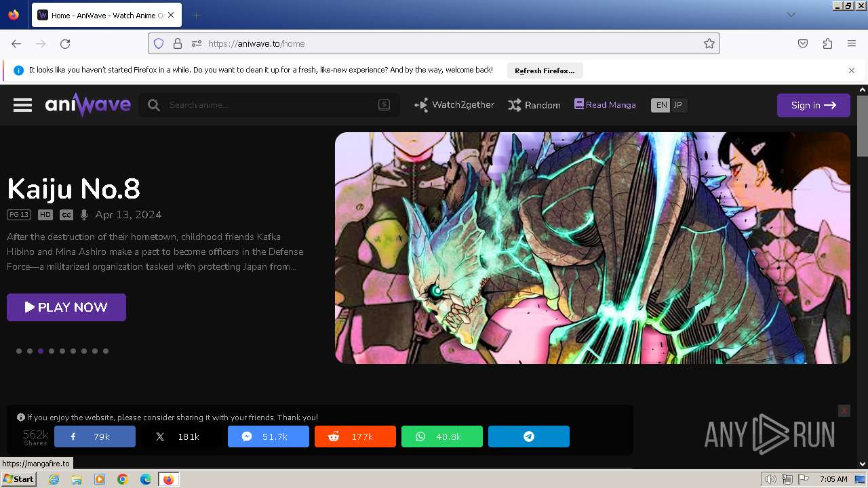This screenshot has width=868, height=488.
Task: Launch Internet Explorer from taskbar
Action: click(x=54, y=479)
